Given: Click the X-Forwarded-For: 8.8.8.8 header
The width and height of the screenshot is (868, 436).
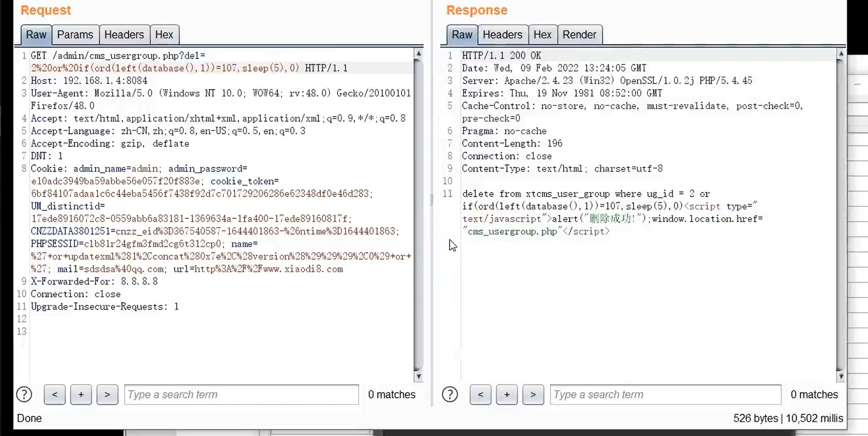Looking at the screenshot, I should click(x=94, y=282).
